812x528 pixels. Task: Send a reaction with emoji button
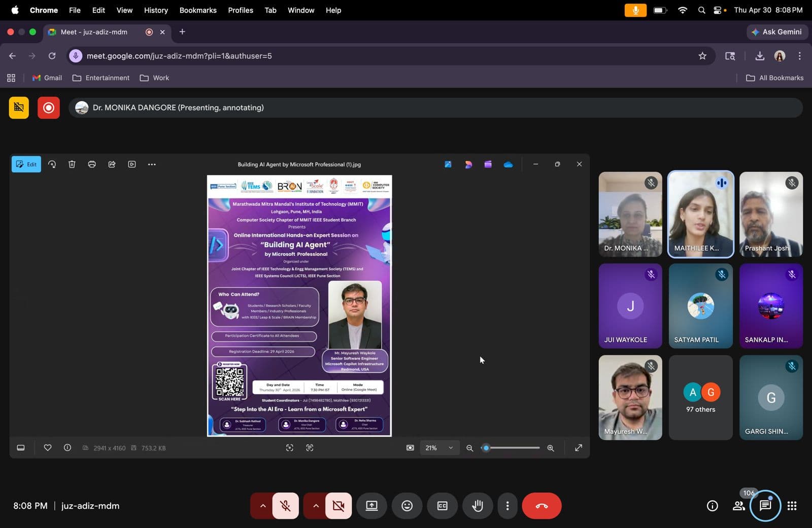(x=407, y=506)
